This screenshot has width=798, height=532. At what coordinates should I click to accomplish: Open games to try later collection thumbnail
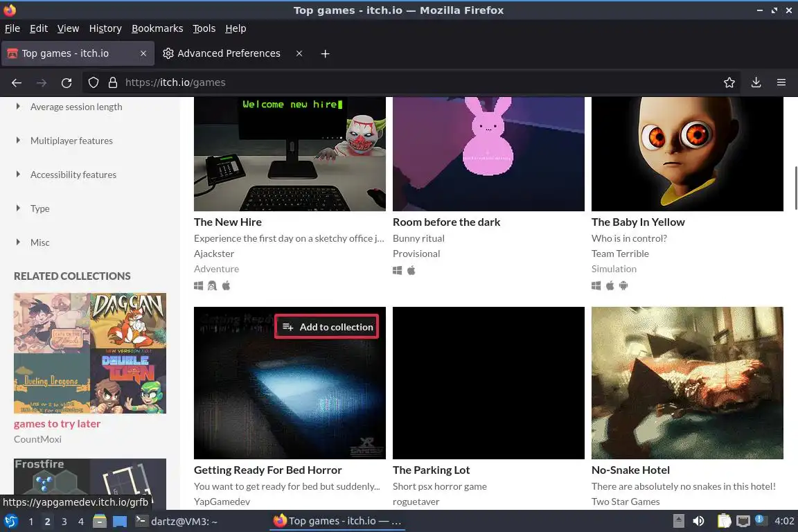(x=90, y=353)
